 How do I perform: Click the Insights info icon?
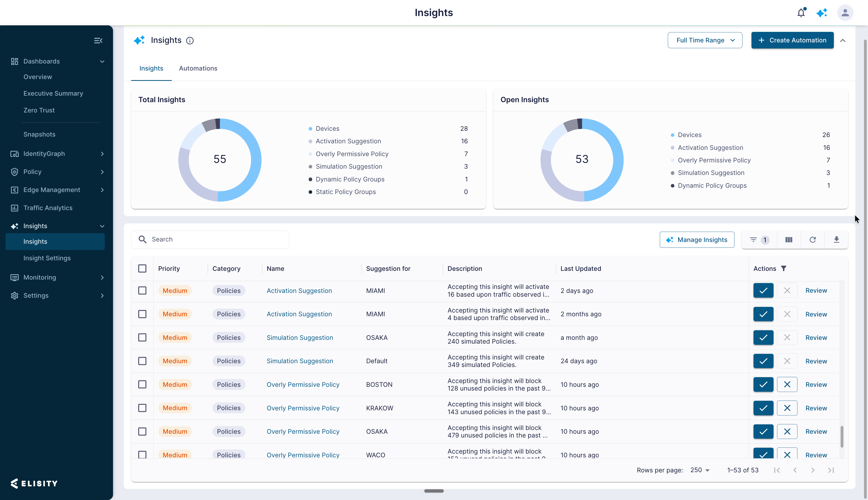click(x=190, y=40)
